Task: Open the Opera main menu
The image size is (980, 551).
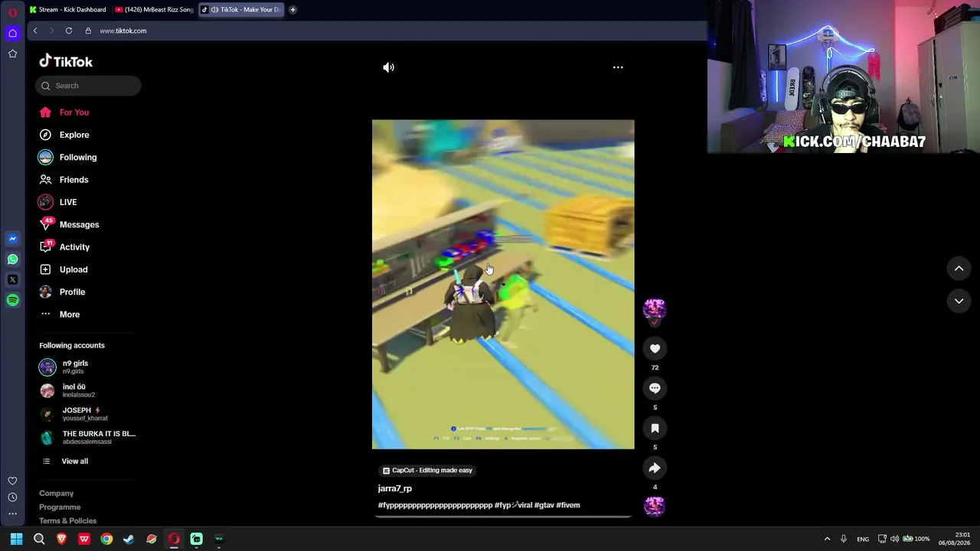Action: pos(12,11)
